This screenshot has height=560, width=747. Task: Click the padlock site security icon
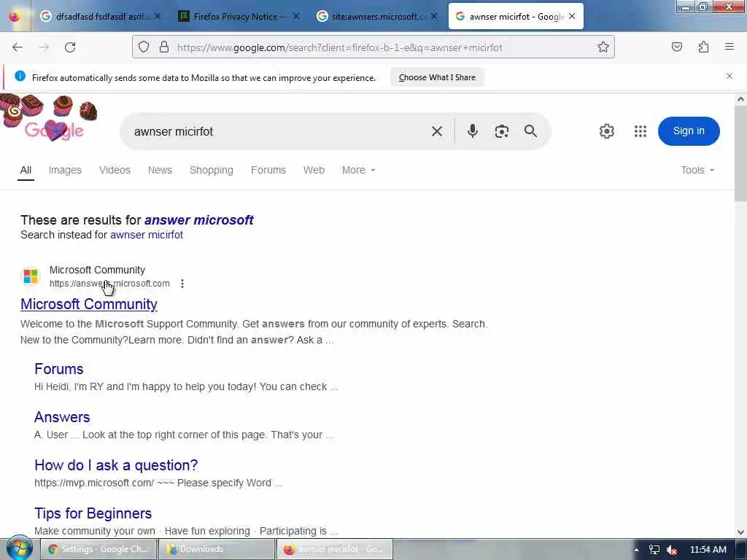point(164,47)
